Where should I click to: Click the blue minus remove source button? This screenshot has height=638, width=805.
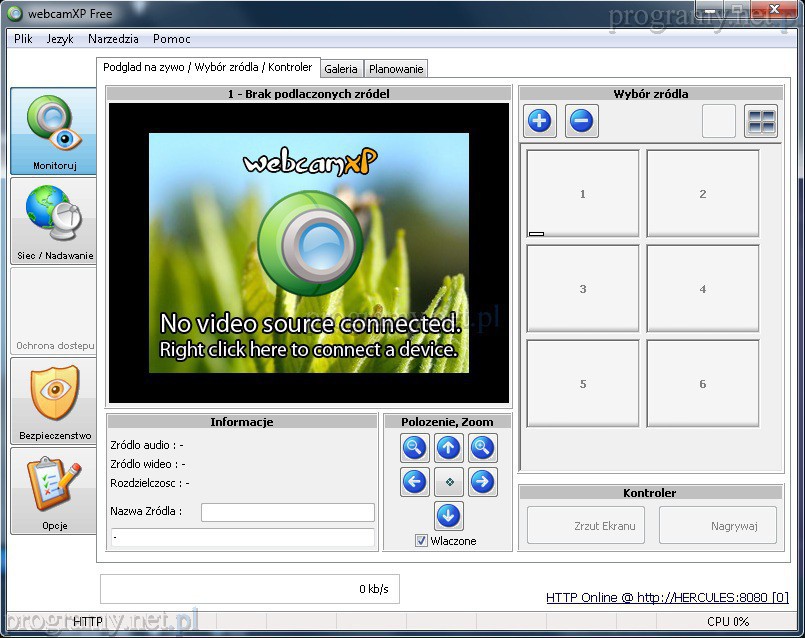(x=581, y=122)
